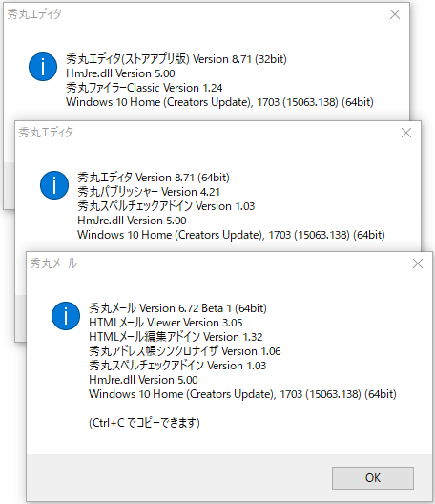435x504 pixels.
Task: Click the 秀丸パブリッシャー Version 4.21 line
Action: [x=149, y=192]
